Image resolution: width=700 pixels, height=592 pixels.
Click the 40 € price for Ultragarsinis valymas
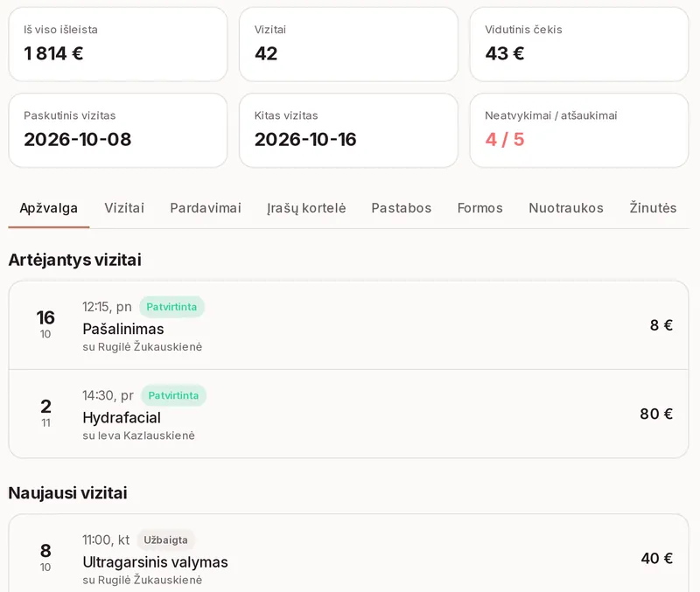coord(657,558)
